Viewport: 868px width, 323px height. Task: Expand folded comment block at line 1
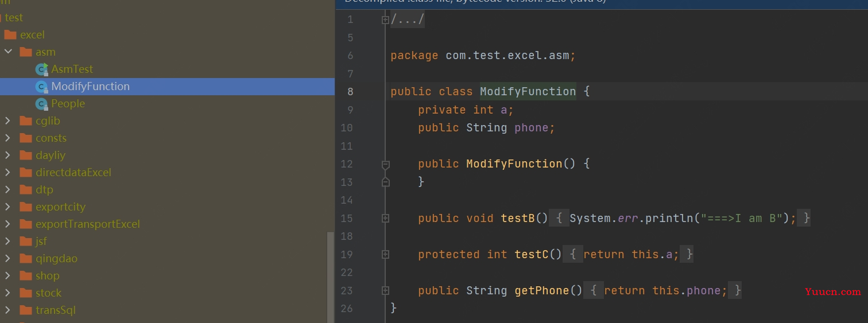click(x=385, y=20)
